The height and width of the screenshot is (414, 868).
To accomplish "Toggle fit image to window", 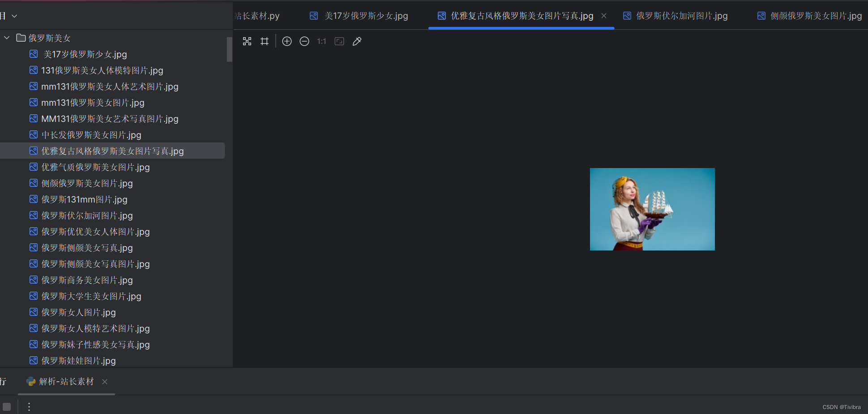I will (339, 41).
